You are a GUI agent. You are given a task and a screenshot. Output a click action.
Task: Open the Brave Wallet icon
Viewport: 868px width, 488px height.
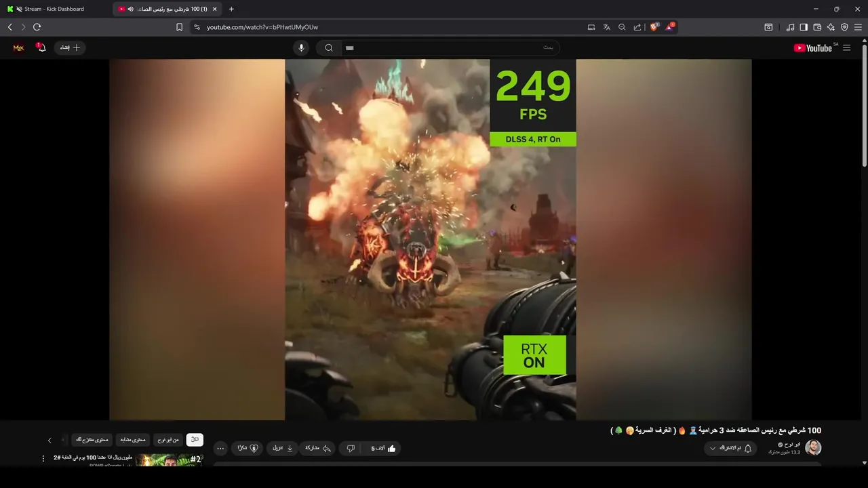click(817, 27)
